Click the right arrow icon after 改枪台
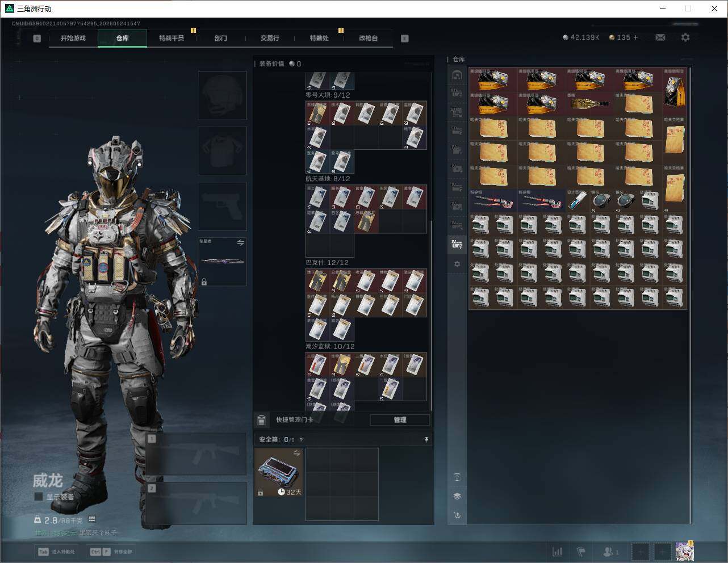 pyautogui.click(x=404, y=38)
